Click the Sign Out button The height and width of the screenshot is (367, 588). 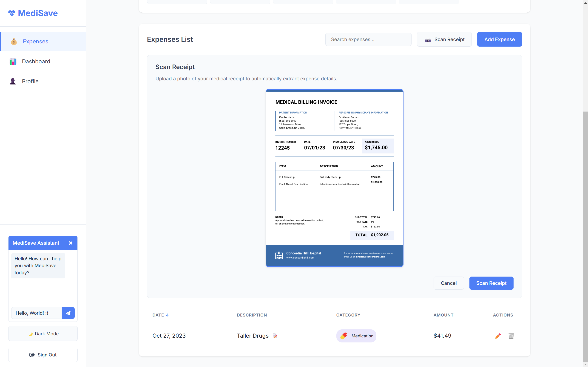(43, 355)
